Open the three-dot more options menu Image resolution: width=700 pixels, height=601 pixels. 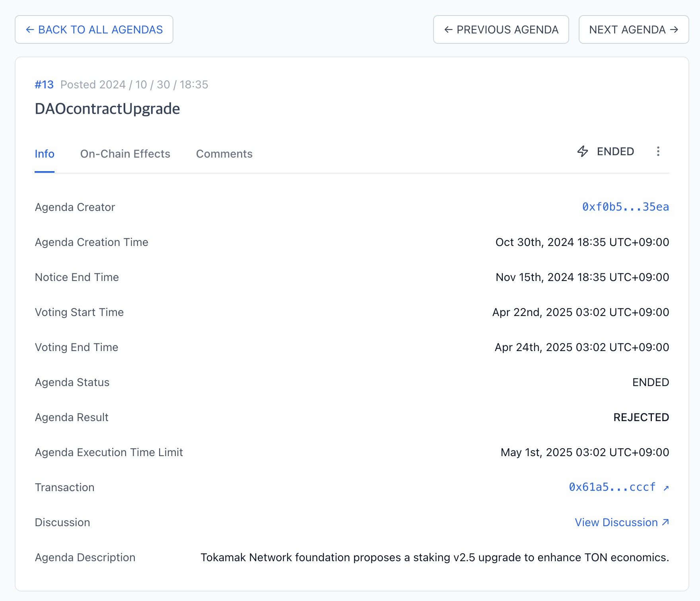(658, 151)
